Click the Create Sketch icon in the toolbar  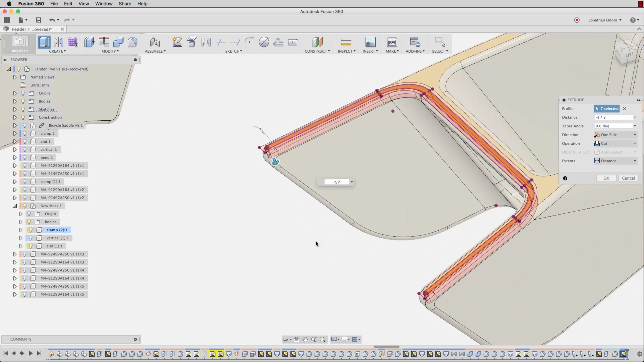click(x=177, y=42)
